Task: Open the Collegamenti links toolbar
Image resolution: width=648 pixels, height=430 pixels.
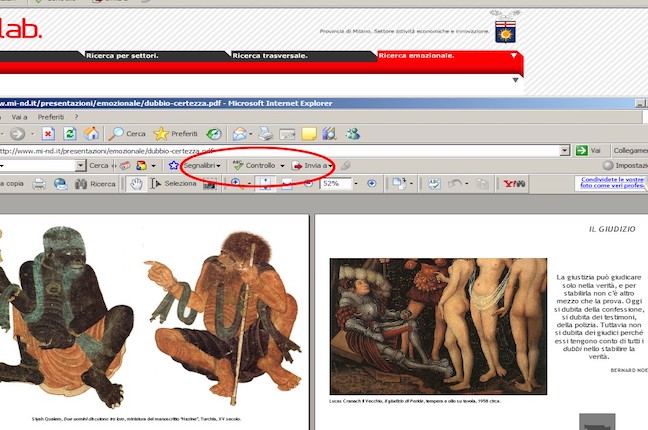Action: 630,150
